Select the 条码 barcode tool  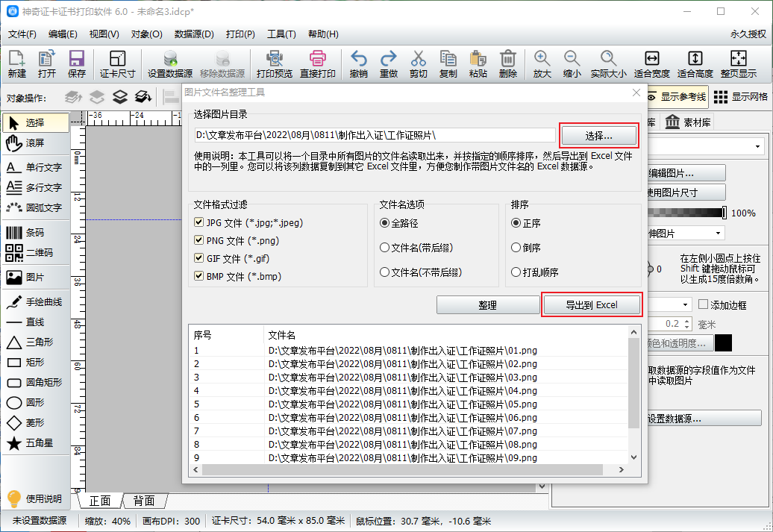click(x=36, y=233)
